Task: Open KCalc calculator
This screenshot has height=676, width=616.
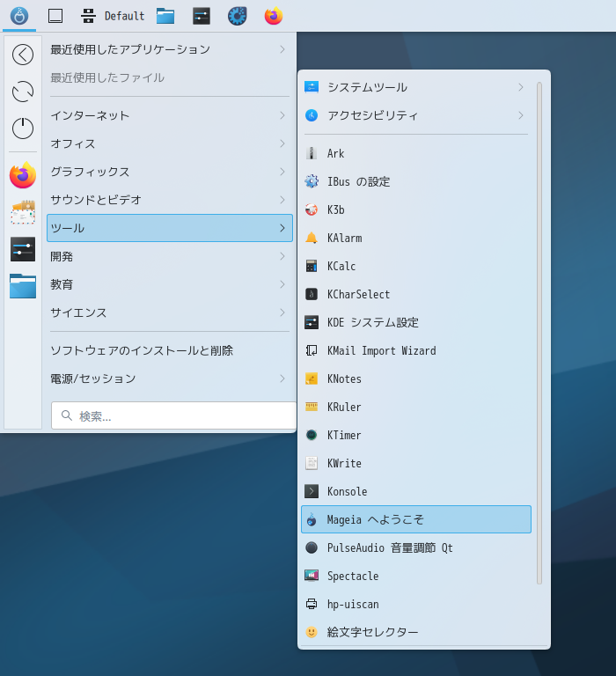Action: (416, 266)
